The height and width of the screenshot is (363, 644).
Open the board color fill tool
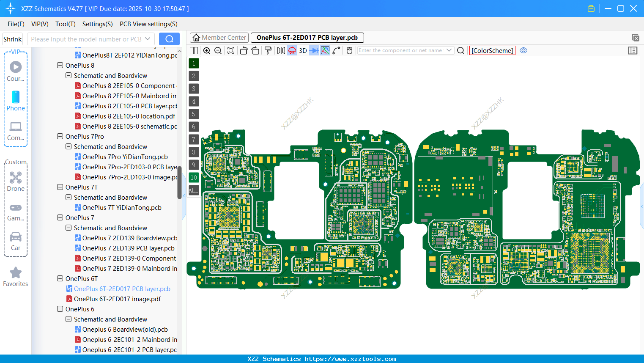coord(268,50)
